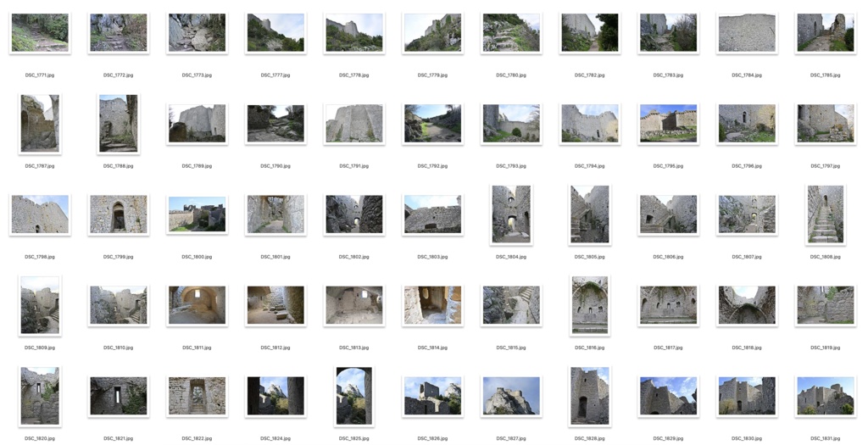
Task: Pick the DSC_1783.jpg thumbnail image
Action: pos(668,33)
